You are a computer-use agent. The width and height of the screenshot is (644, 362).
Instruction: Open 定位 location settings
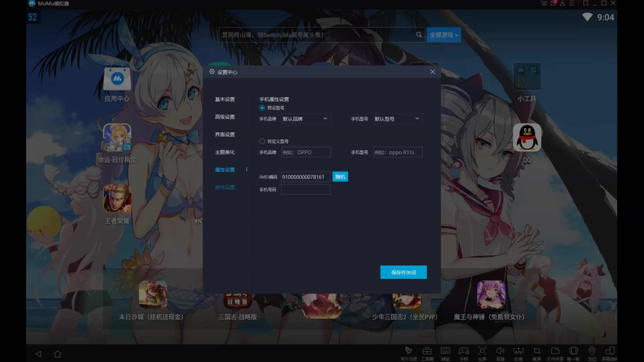coord(592,354)
